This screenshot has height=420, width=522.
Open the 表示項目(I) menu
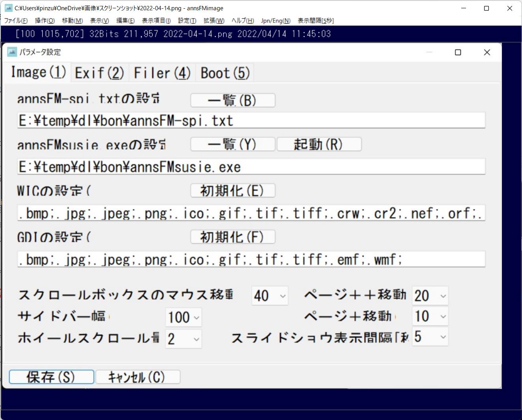click(x=156, y=21)
